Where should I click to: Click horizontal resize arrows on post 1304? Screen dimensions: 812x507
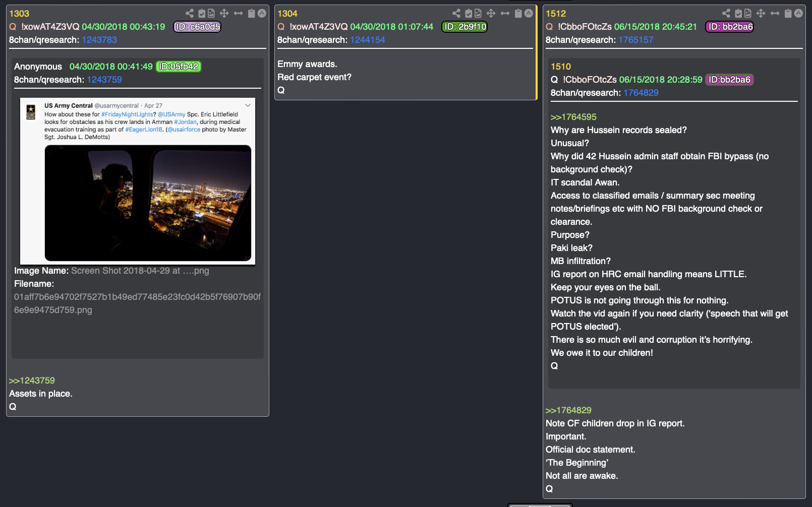(505, 14)
